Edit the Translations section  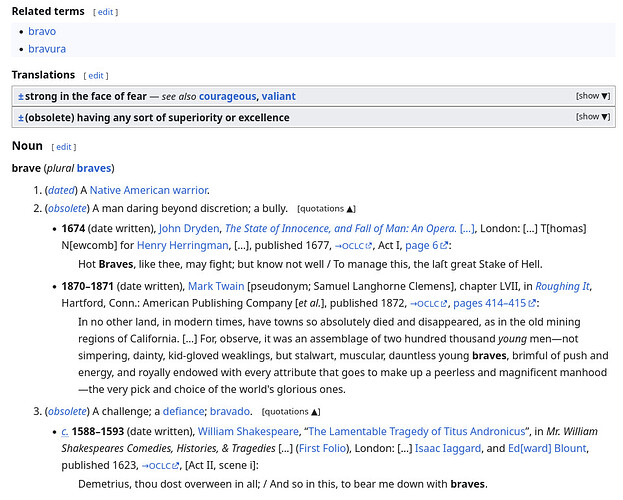(96, 75)
